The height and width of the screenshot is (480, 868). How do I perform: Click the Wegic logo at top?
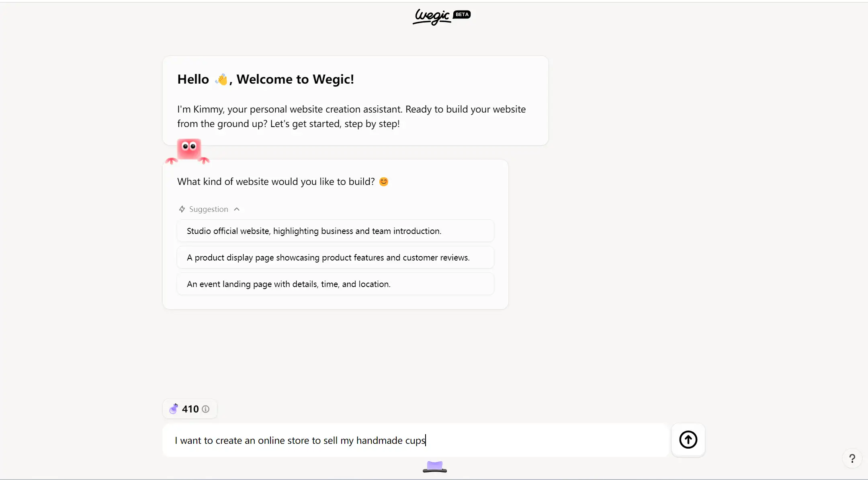432,17
